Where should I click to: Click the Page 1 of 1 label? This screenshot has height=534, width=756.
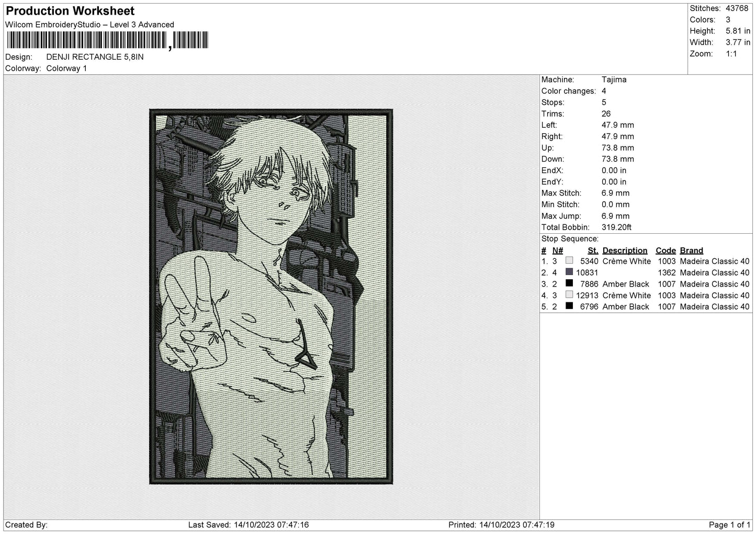click(729, 525)
